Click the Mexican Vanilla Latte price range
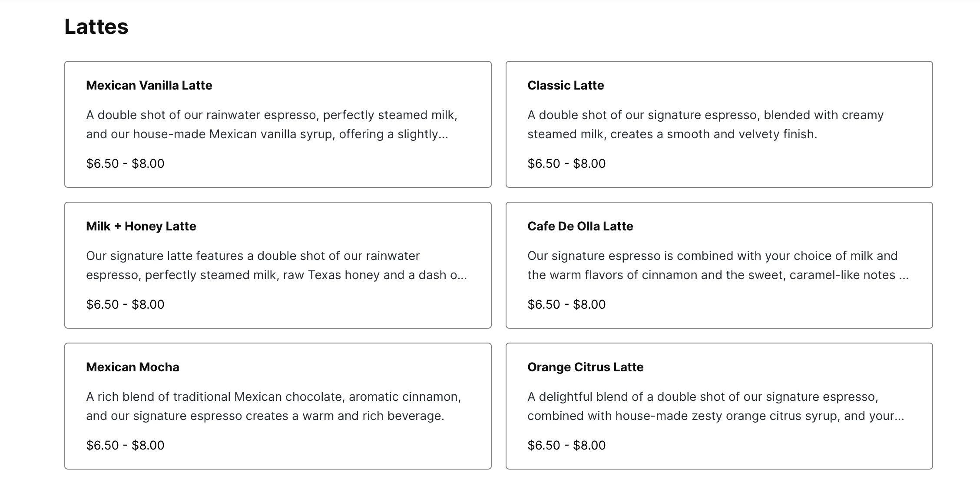 pyautogui.click(x=125, y=163)
